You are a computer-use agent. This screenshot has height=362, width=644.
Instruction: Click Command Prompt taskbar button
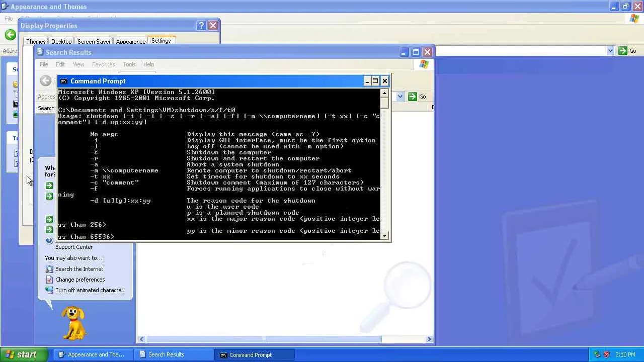254,354
